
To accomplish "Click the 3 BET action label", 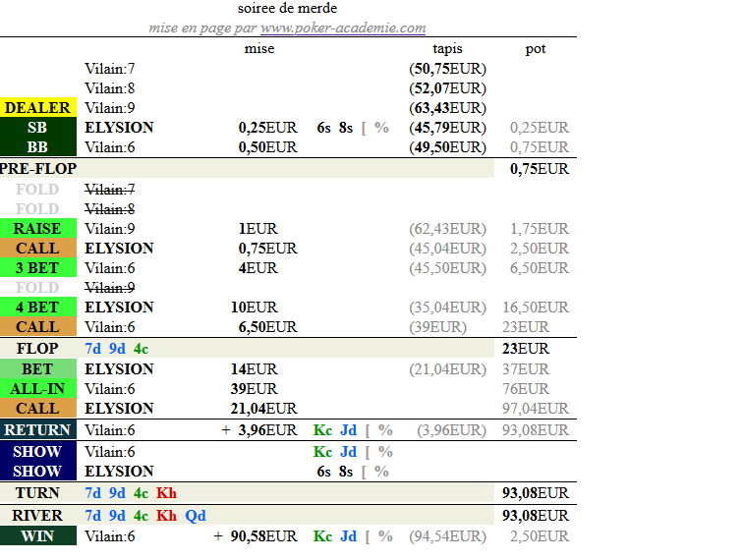I will tap(38, 267).
